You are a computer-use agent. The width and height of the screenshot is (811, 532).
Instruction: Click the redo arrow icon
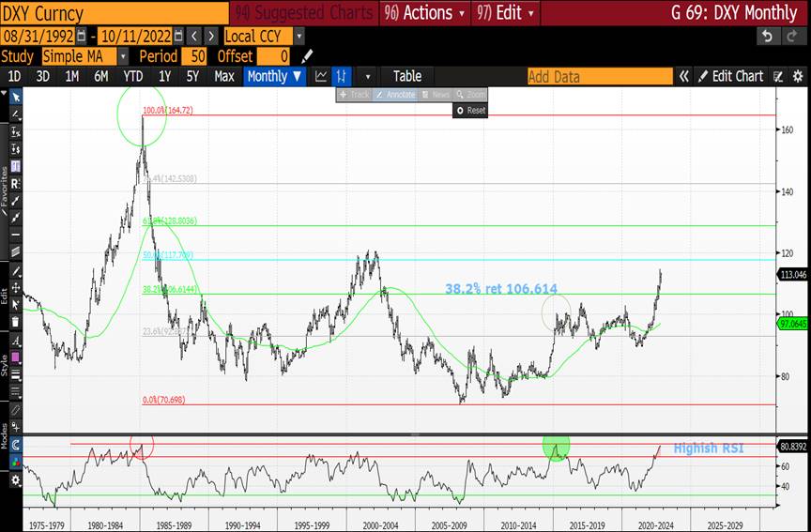pyautogui.click(x=792, y=37)
